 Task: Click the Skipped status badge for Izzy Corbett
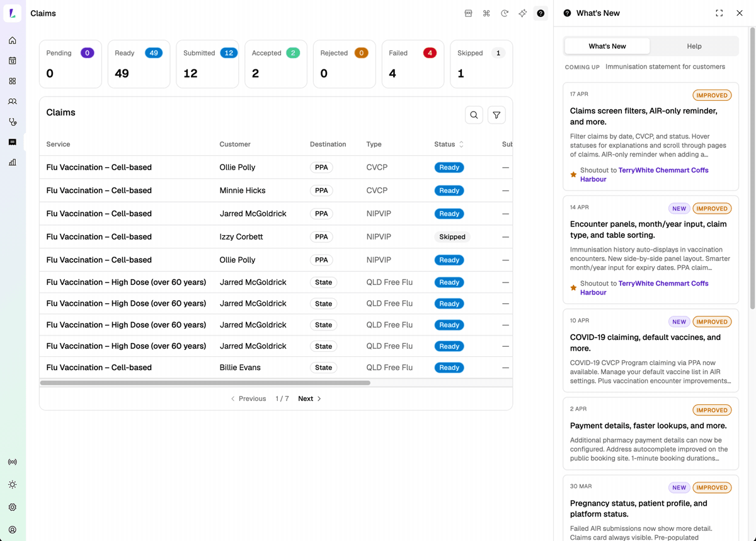tap(452, 237)
